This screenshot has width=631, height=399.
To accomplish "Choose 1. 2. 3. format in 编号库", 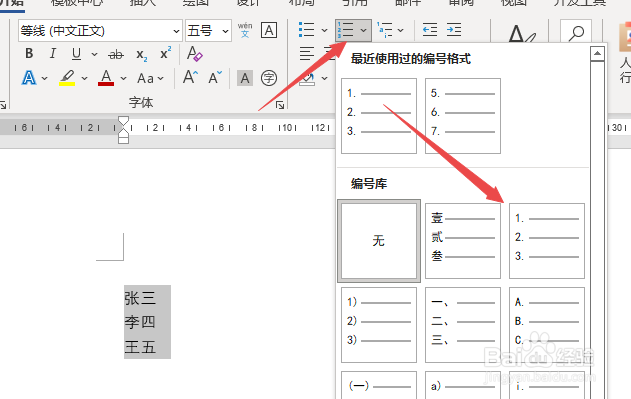I will pyautogui.click(x=547, y=241).
